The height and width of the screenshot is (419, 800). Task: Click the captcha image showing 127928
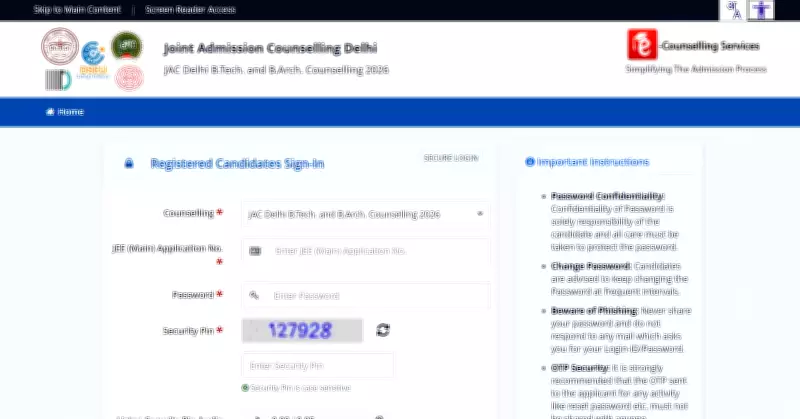(x=302, y=330)
